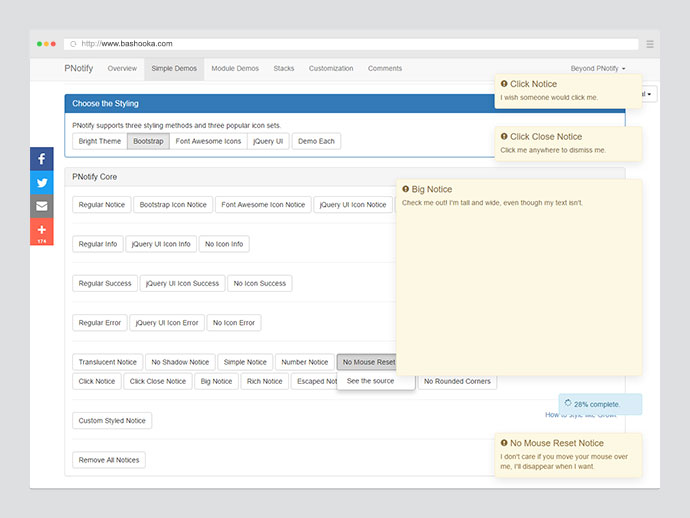
Task: Click the icon on the No Mouse Reset Notice popup
Action: tap(504, 443)
